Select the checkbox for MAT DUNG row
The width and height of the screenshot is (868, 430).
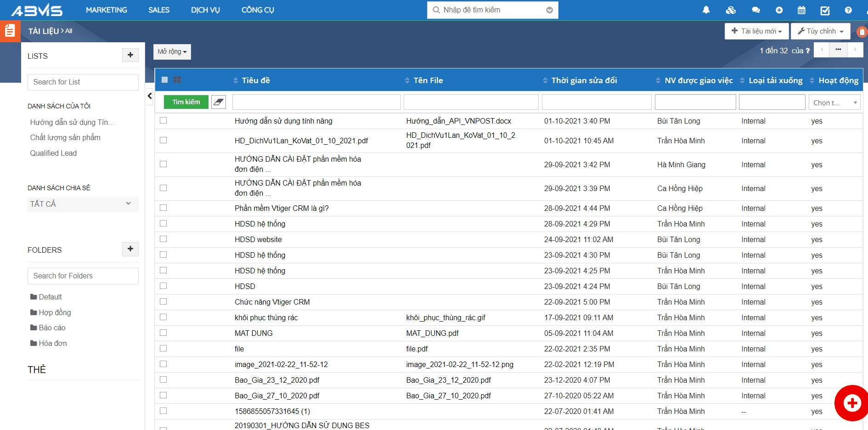(x=163, y=333)
